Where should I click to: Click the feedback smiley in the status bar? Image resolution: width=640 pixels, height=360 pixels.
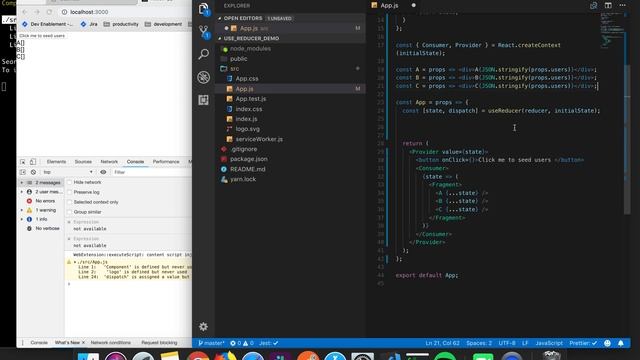point(607,343)
